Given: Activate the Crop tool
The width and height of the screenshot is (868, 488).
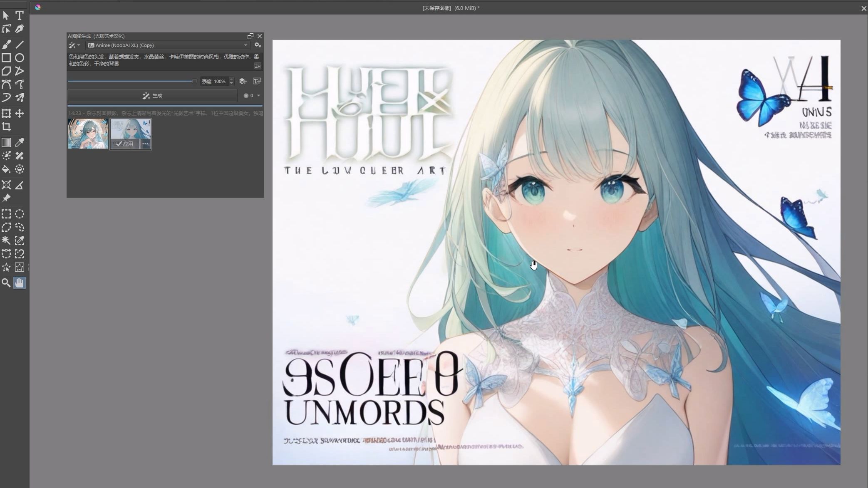Looking at the screenshot, I should (6, 127).
